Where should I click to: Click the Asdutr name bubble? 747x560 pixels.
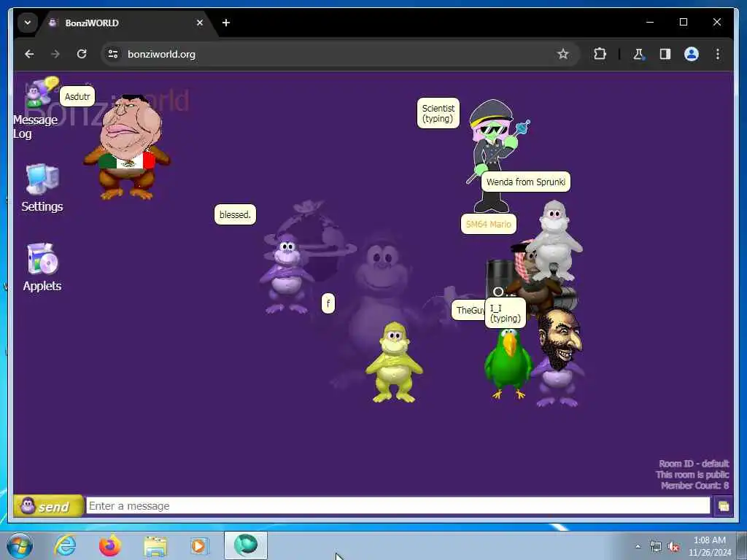pos(77,97)
